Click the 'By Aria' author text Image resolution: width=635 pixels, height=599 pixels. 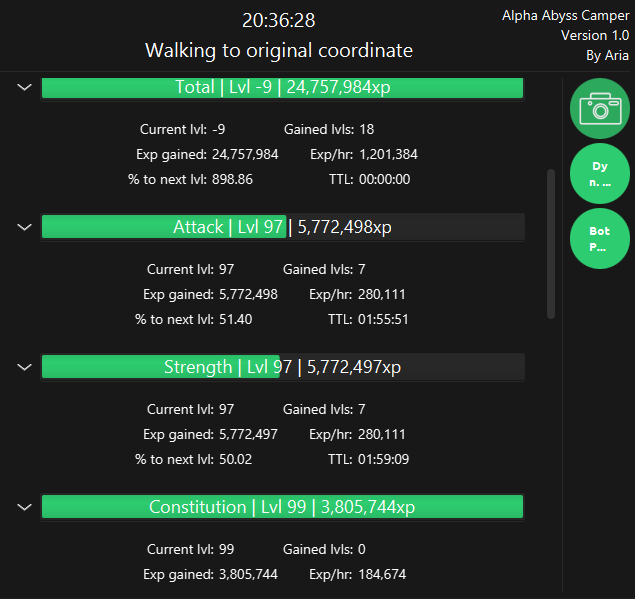tap(607, 56)
